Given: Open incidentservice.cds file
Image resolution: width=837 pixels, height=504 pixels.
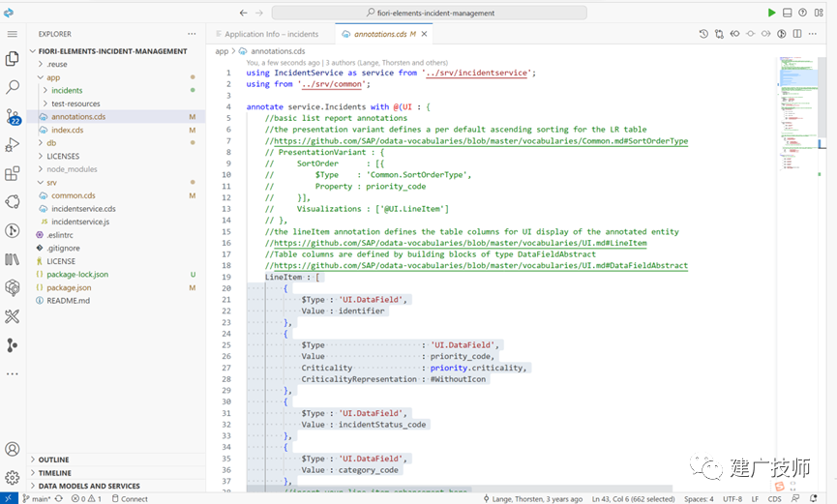Looking at the screenshot, I should 83,209.
